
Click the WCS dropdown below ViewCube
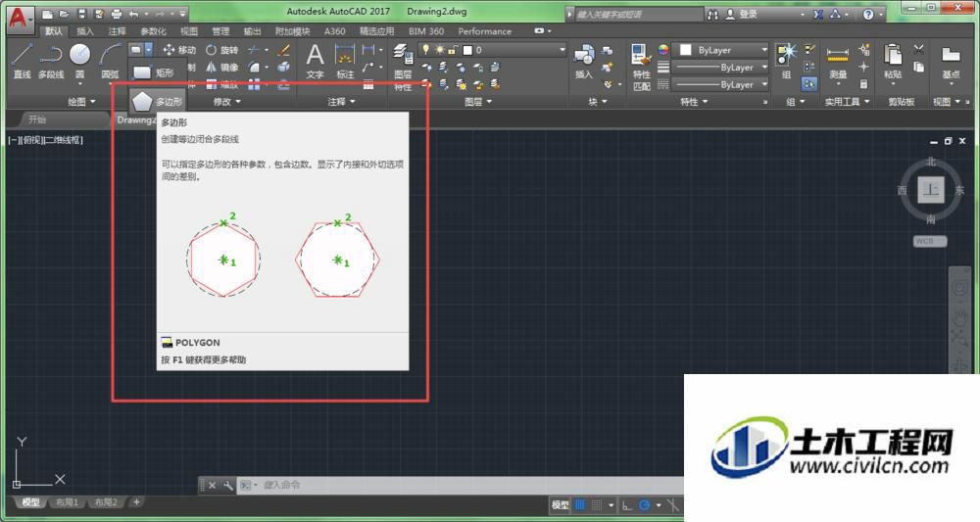930,241
